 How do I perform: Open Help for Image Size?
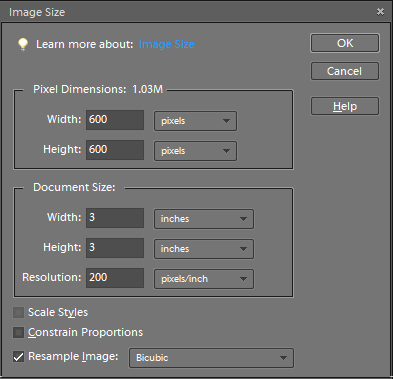tap(345, 106)
